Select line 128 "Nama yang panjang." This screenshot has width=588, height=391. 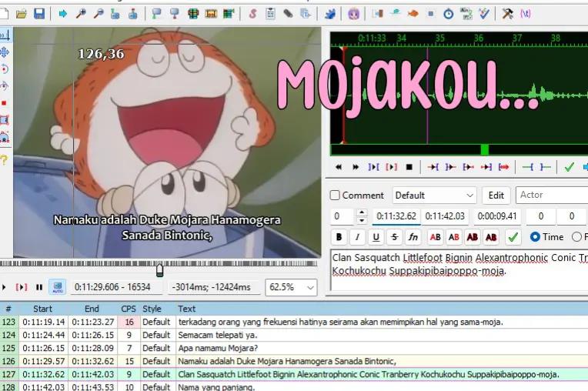coord(294,386)
